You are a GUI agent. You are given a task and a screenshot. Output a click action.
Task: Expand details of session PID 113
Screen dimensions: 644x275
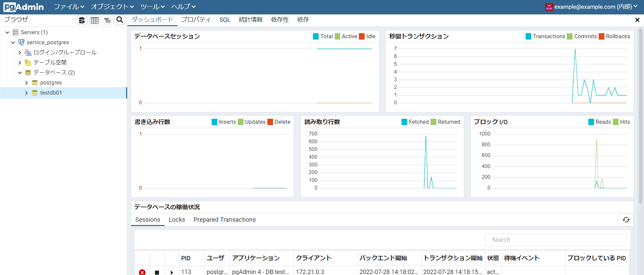point(172,272)
